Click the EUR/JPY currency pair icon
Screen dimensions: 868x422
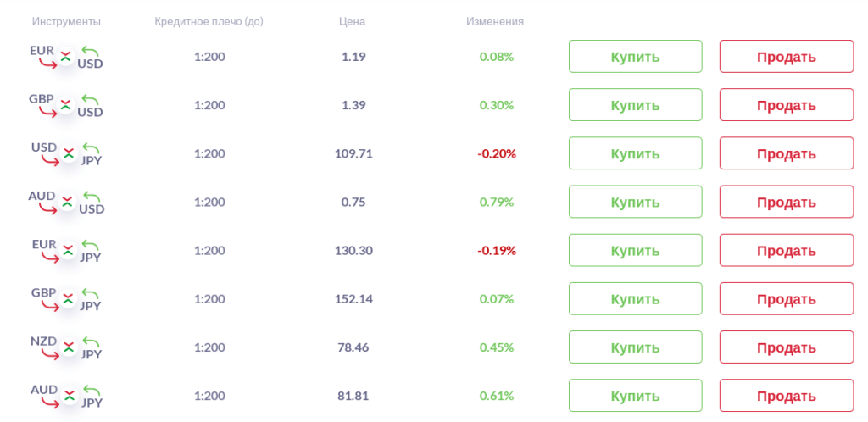point(66,250)
